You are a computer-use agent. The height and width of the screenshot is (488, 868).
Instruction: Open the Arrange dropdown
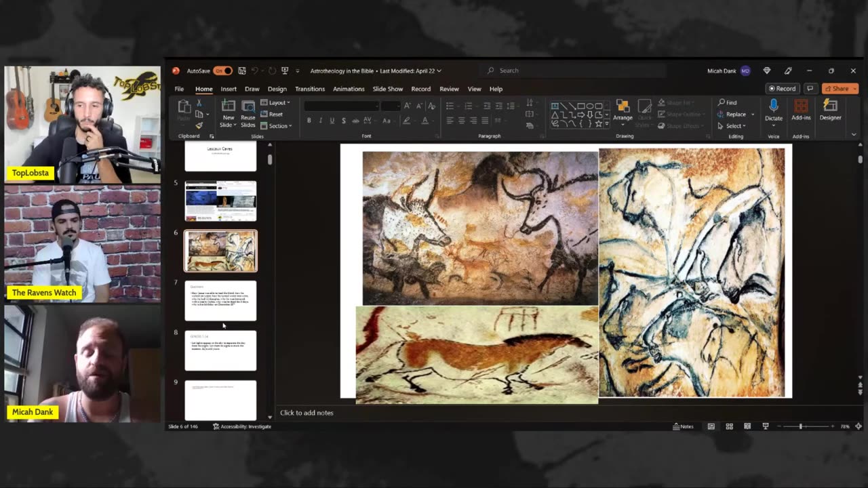click(x=623, y=111)
